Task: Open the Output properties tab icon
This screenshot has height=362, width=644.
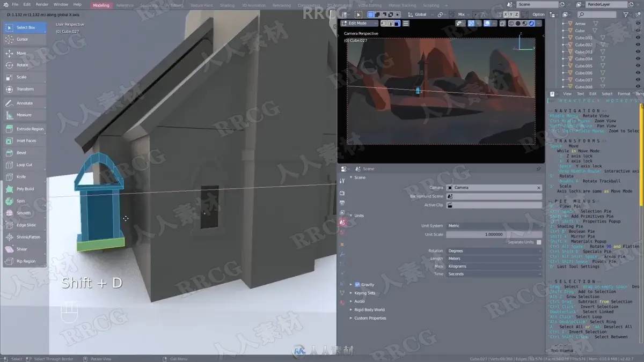Action: pos(342,203)
